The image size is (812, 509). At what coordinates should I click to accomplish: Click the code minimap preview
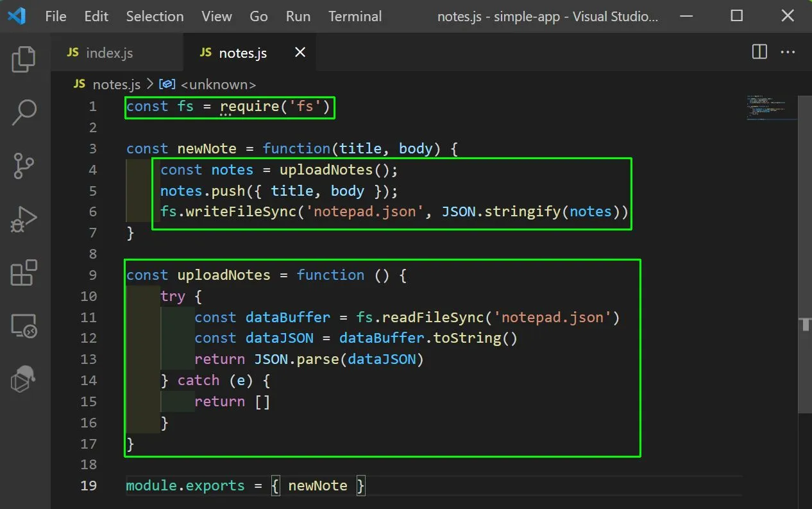pyautogui.click(x=772, y=108)
